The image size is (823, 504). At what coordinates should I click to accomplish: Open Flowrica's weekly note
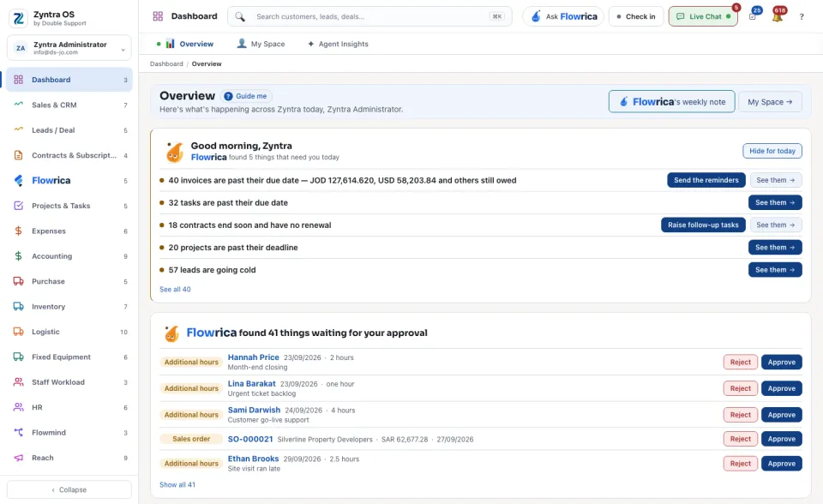[672, 102]
